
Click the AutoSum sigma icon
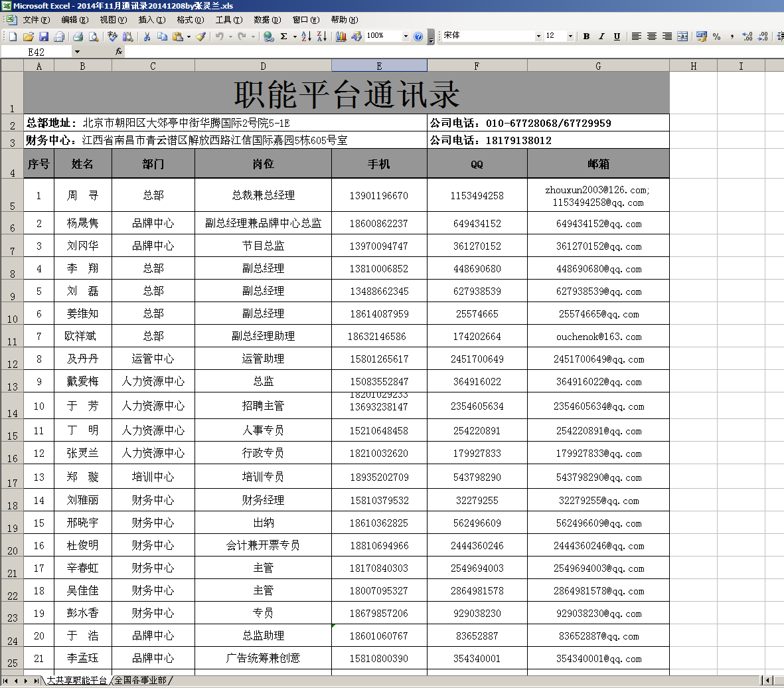284,36
